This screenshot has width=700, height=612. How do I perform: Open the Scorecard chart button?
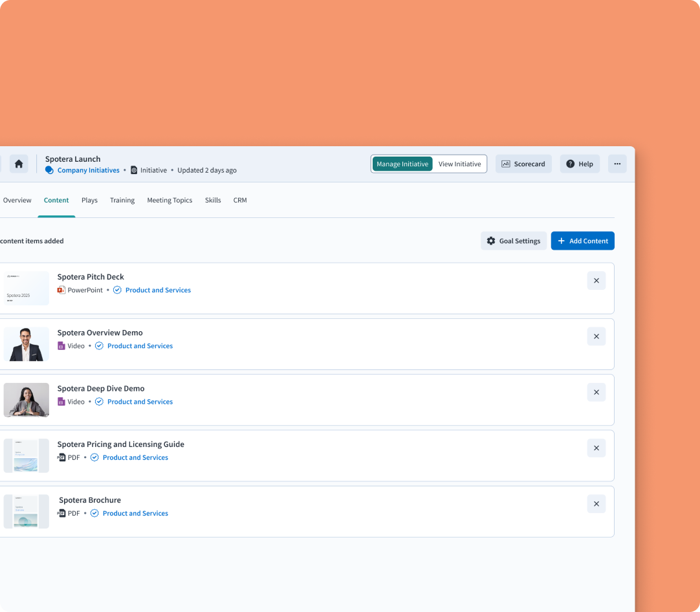coord(523,164)
